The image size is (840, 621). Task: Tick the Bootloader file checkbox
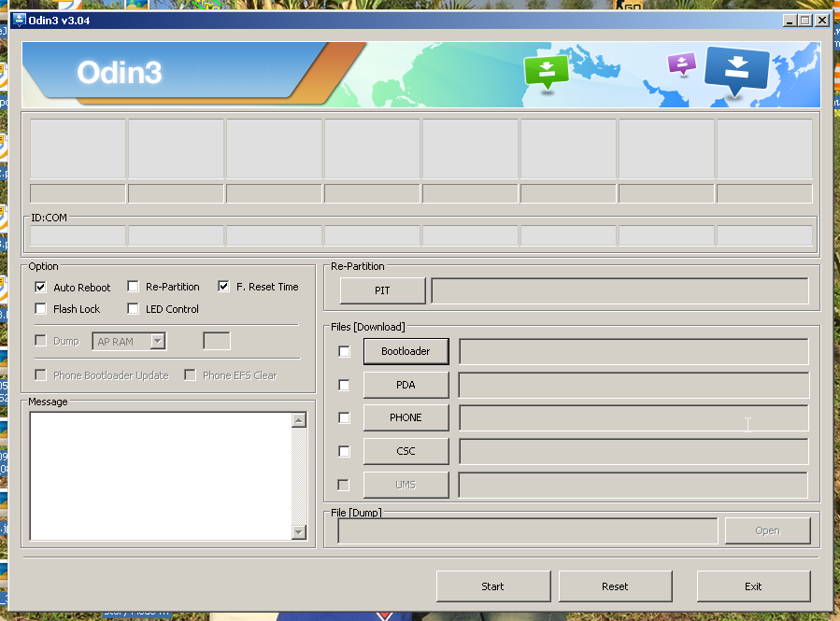[344, 351]
